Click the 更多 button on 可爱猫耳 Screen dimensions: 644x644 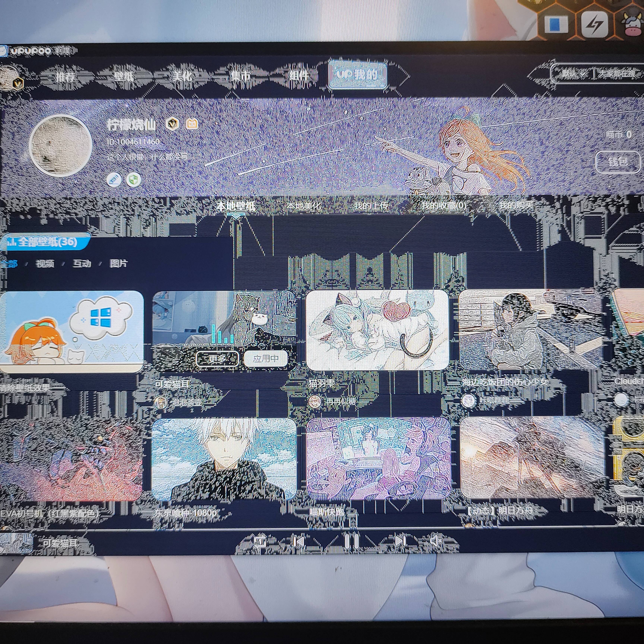pyautogui.click(x=217, y=359)
